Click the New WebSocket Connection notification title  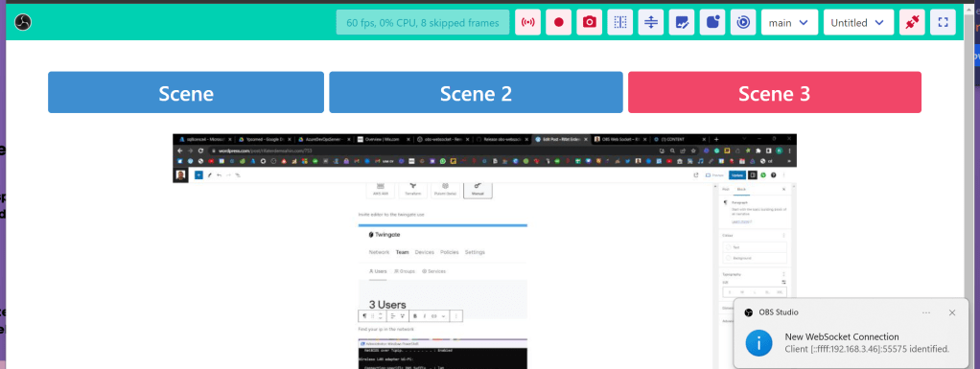842,337
